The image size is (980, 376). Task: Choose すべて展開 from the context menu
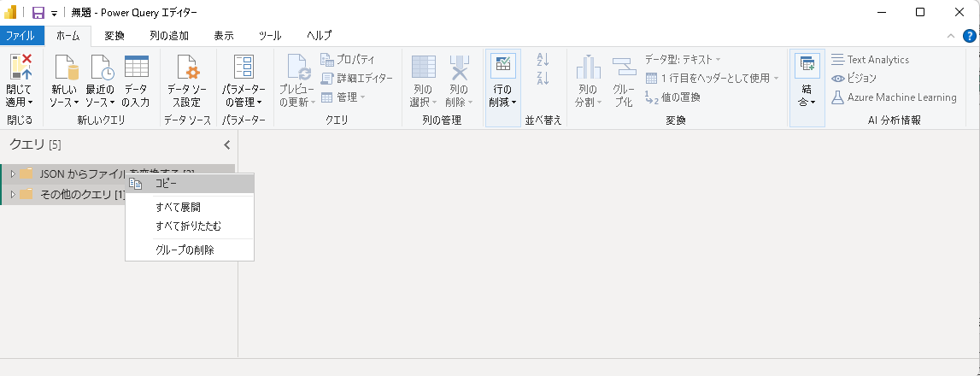[x=190, y=207]
